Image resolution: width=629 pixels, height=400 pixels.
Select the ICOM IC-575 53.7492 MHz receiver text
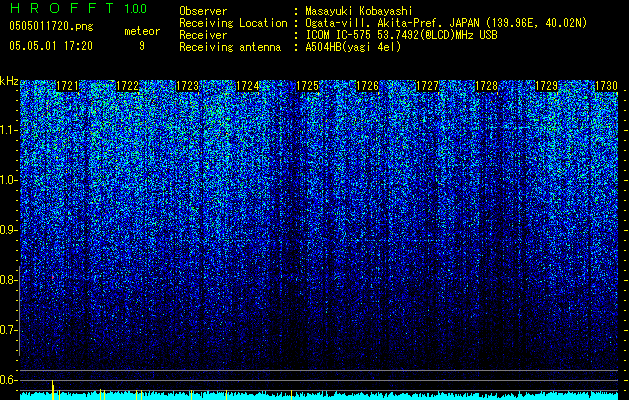click(x=401, y=35)
